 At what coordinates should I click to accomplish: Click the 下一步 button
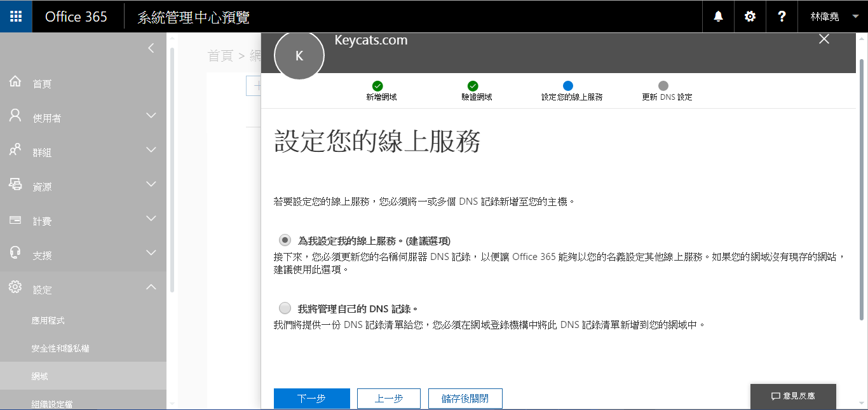(x=312, y=399)
